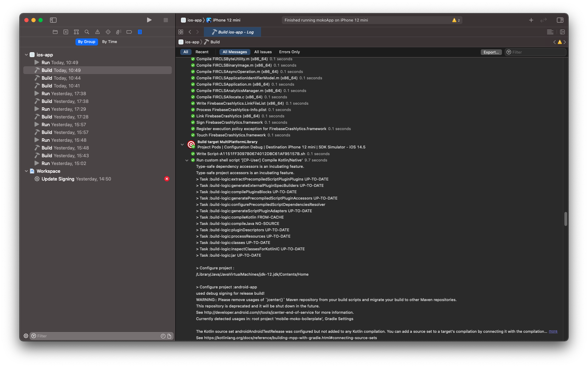The image size is (588, 367).
Task: Toggle the inspector panel on the right
Action: coord(560,20)
